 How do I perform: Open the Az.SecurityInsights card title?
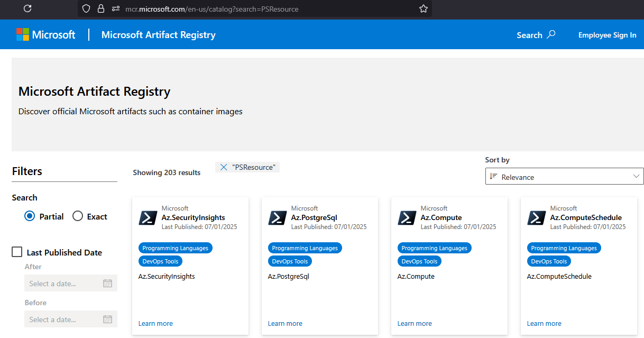pyautogui.click(x=194, y=217)
